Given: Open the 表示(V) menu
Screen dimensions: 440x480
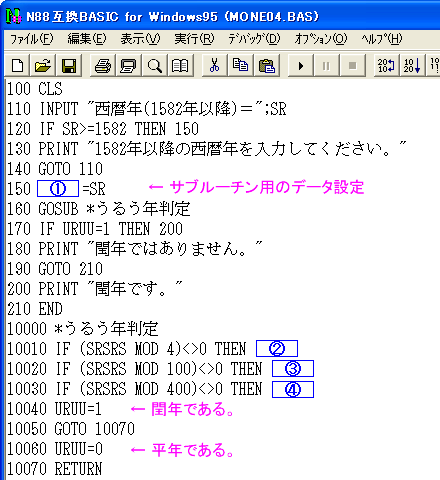Looking at the screenshot, I should [x=140, y=39].
